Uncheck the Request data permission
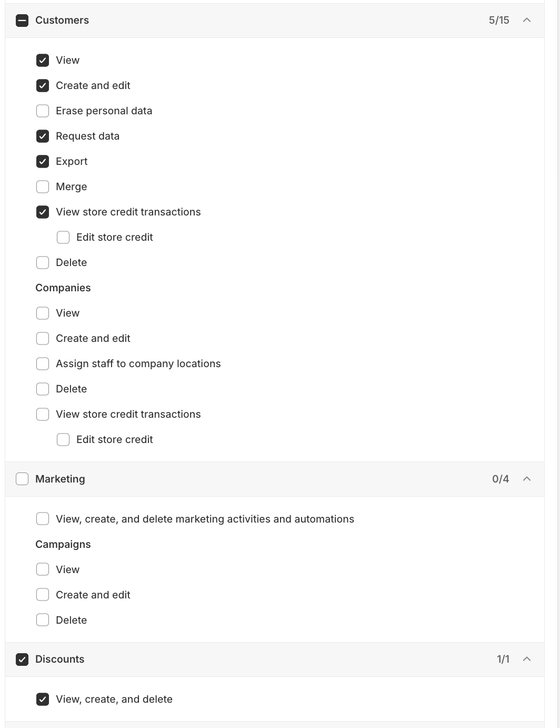560x728 pixels. [42, 136]
